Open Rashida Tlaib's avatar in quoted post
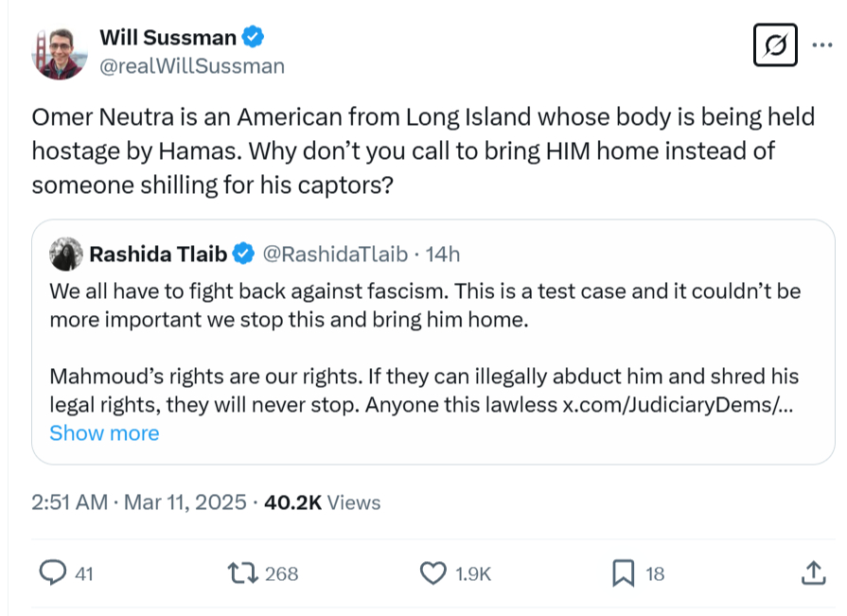The image size is (847, 616). [64, 254]
